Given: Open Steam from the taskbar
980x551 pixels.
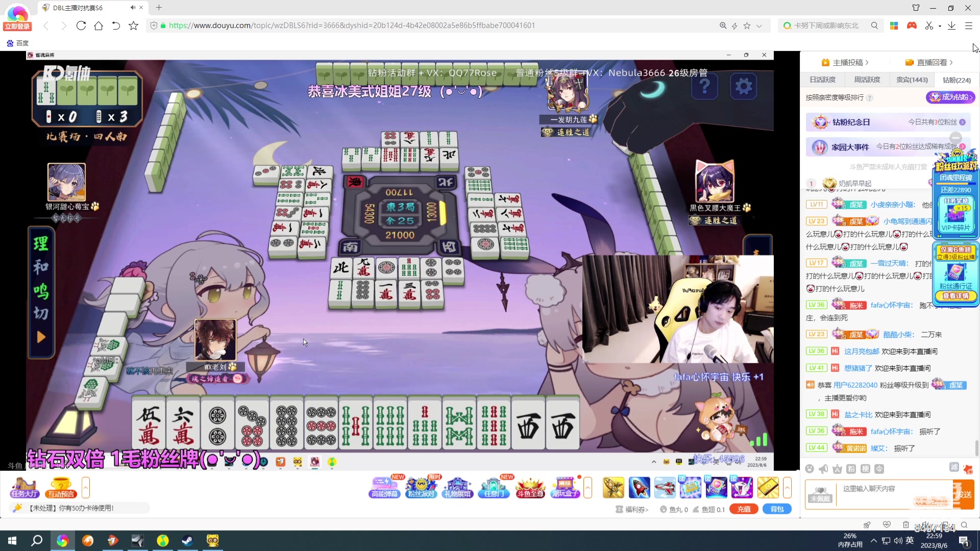Looking at the screenshot, I should tap(187, 540).
